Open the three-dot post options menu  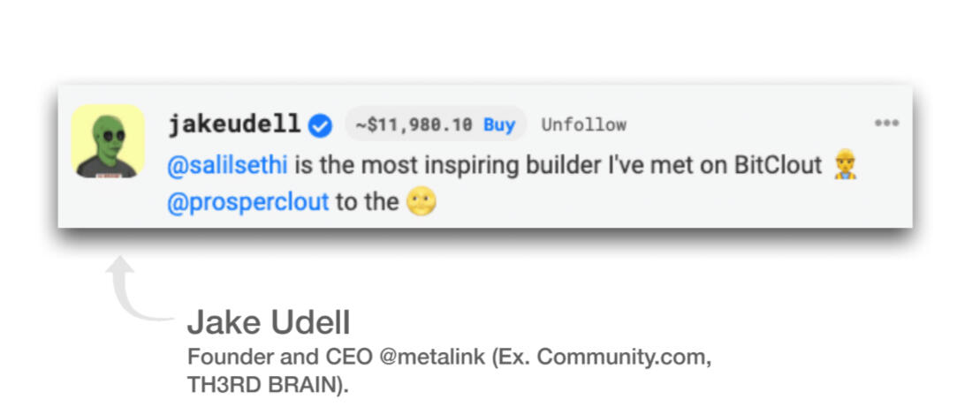pos(885,124)
